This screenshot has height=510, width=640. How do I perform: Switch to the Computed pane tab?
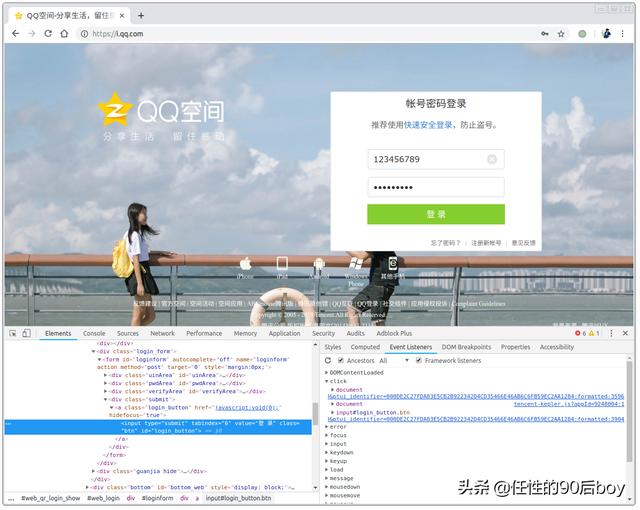[x=365, y=347]
